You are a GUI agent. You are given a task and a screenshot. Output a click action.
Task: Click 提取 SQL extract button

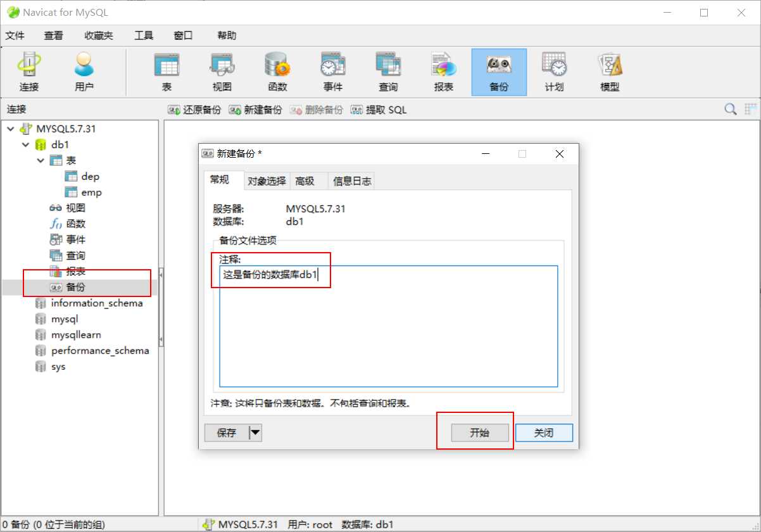(379, 110)
